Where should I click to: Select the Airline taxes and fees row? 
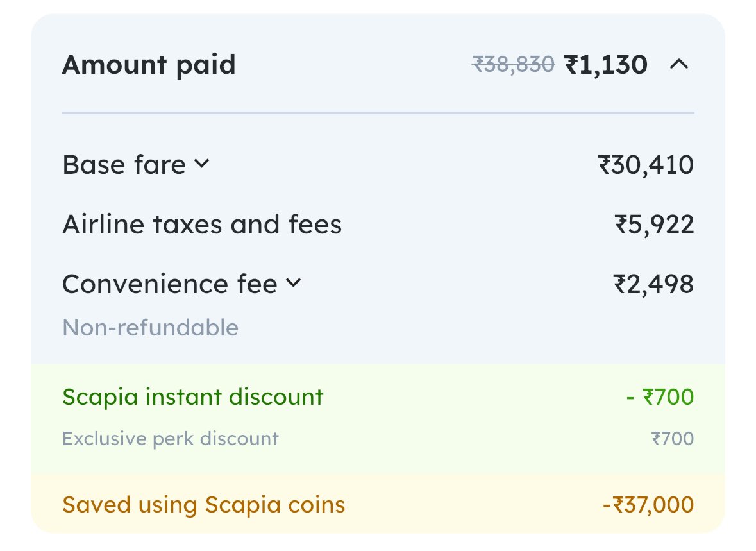202,225
